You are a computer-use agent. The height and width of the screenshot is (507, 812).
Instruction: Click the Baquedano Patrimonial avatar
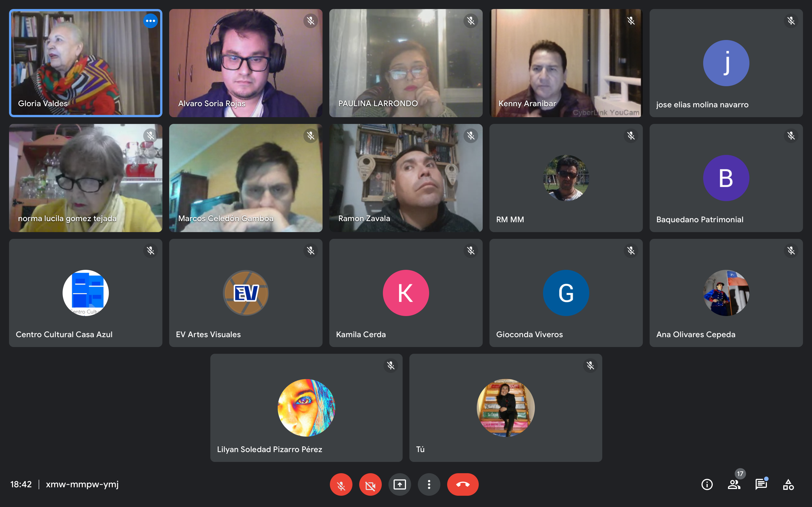(x=726, y=178)
